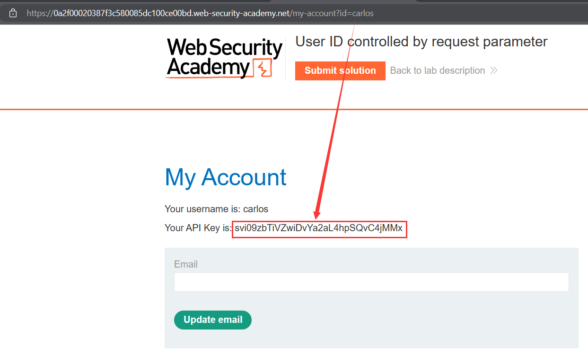Click the Update email button
The width and height of the screenshot is (588, 364).
pyautogui.click(x=213, y=320)
